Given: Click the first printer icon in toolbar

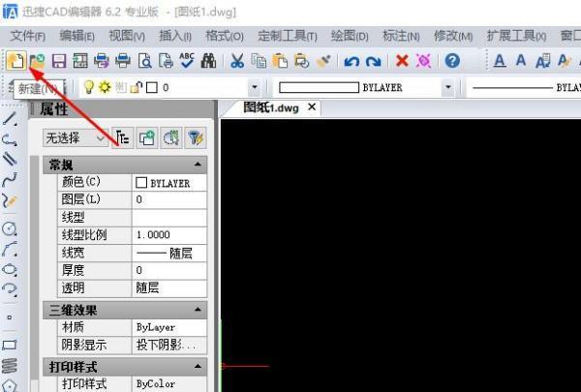Looking at the screenshot, I should pyautogui.click(x=101, y=61).
